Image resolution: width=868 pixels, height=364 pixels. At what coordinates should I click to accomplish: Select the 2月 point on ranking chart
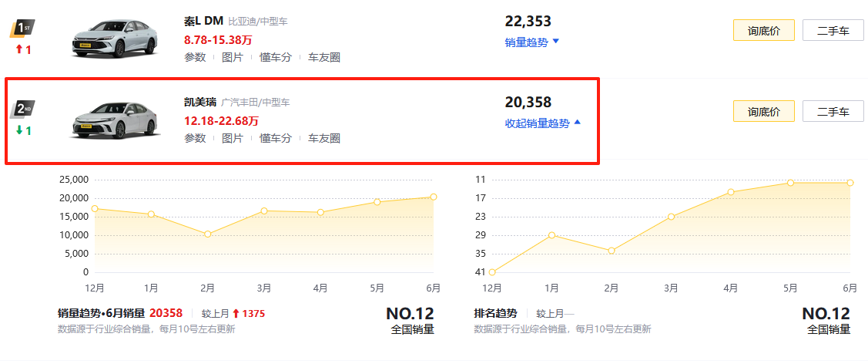pos(612,251)
